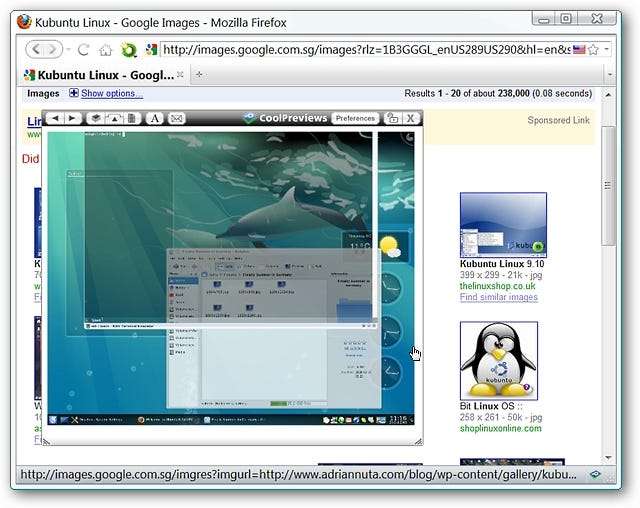Click the Tux penguin Kubuntu thumbnail
The image size is (640, 508).
(x=498, y=360)
